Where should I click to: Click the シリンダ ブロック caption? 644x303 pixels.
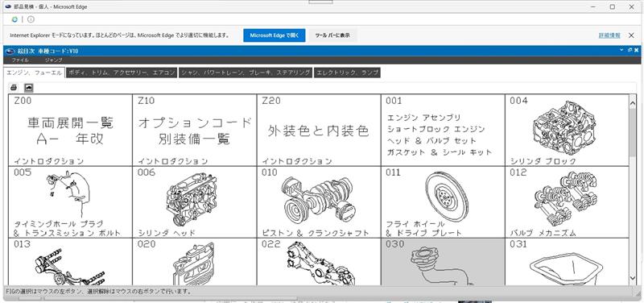pos(543,161)
